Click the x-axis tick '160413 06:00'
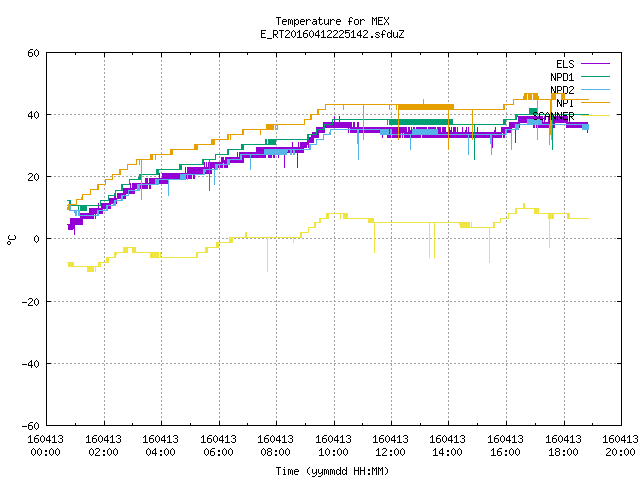 point(218,445)
